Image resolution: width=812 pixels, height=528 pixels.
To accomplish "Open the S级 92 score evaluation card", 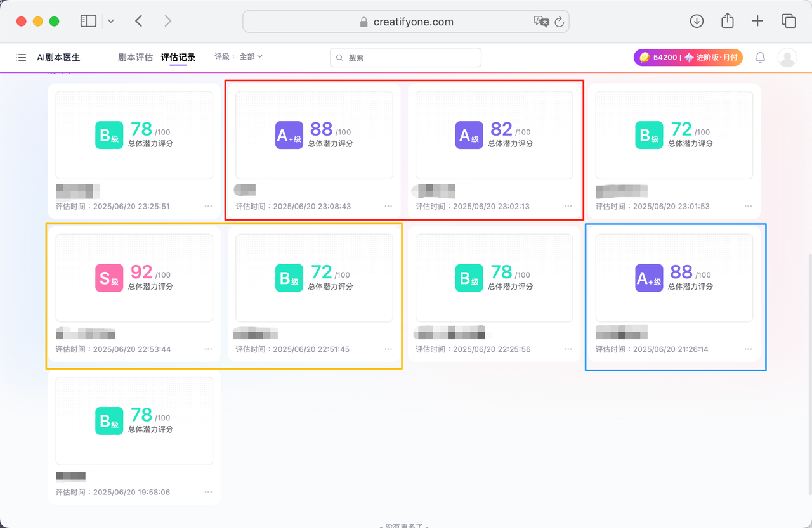I will coord(134,278).
